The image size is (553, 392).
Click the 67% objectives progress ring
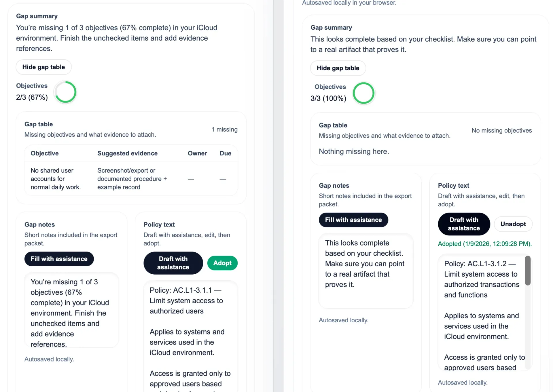coord(65,92)
